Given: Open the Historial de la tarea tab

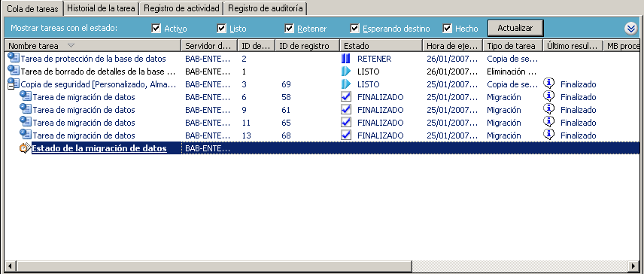Looking at the screenshot, I should point(101,8).
